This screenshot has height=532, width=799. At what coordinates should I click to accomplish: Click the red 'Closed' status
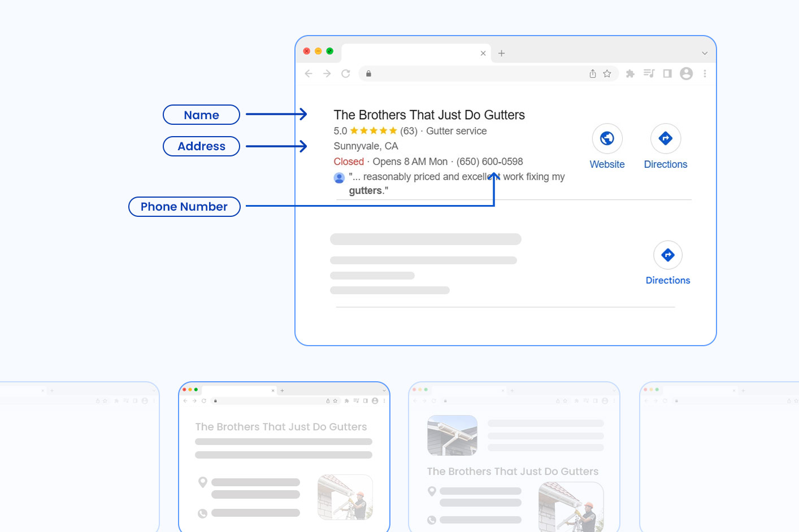point(349,162)
